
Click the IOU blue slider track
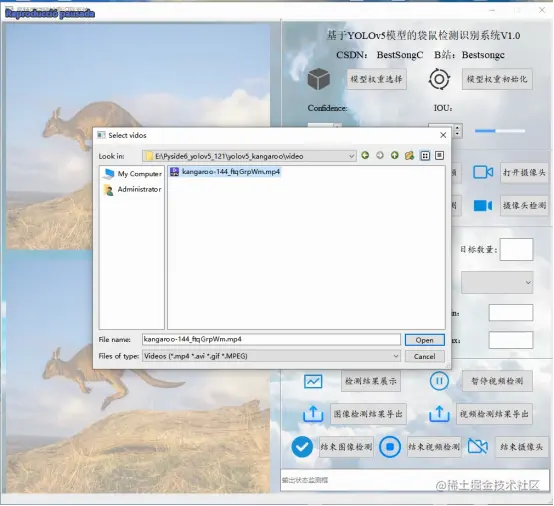tap(500, 131)
